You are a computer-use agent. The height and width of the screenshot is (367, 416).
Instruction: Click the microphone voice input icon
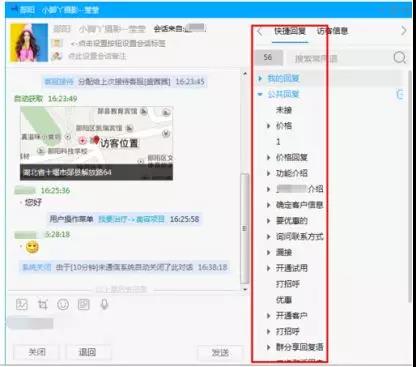click(x=105, y=304)
